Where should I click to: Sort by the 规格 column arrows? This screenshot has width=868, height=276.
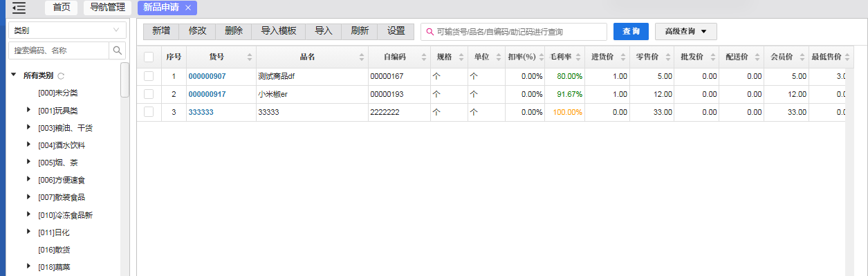click(461, 57)
